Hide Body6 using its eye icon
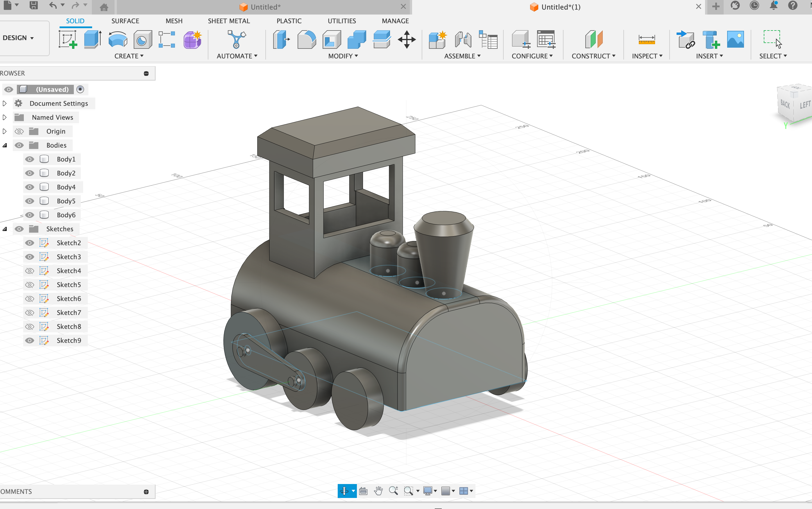This screenshot has height=509, width=812. point(30,215)
